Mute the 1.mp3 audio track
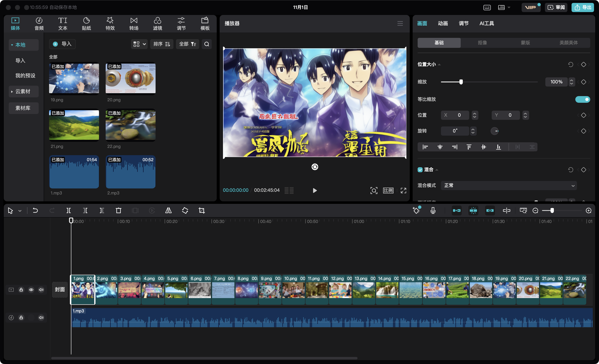Viewport: 599px width, 364px height. pyautogui.click(x=41, y=318)
